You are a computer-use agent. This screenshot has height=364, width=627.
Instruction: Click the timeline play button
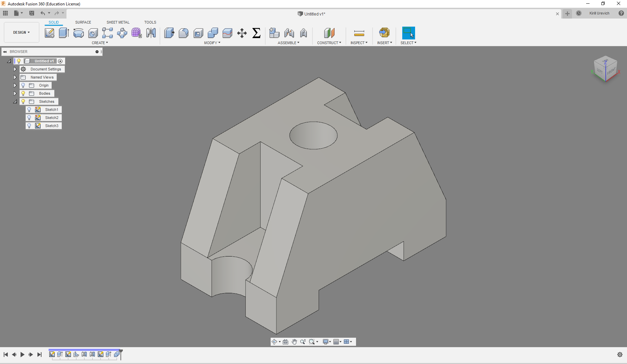tap(22, 355)
